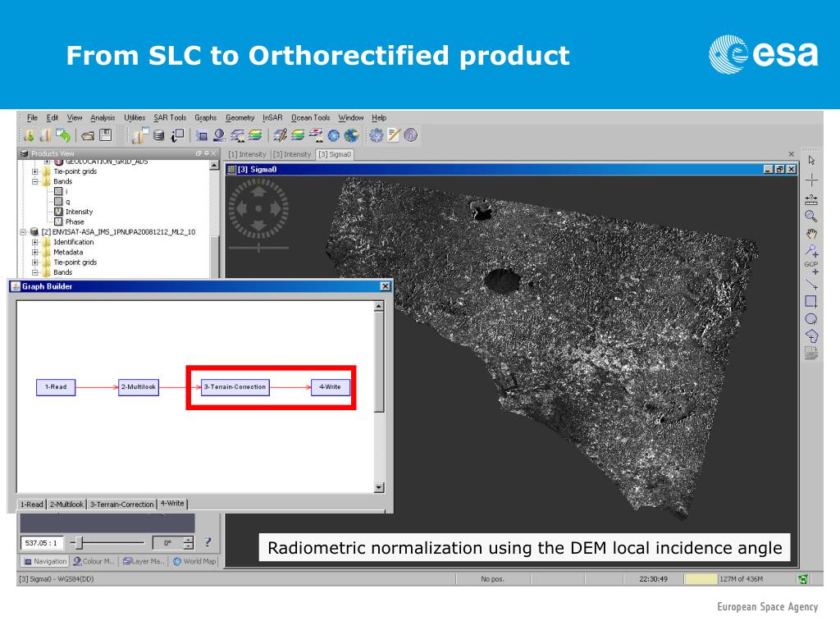Click the rotation angle stepper arrows
This screenshot has width=840, height=630.
click(189, 543)
